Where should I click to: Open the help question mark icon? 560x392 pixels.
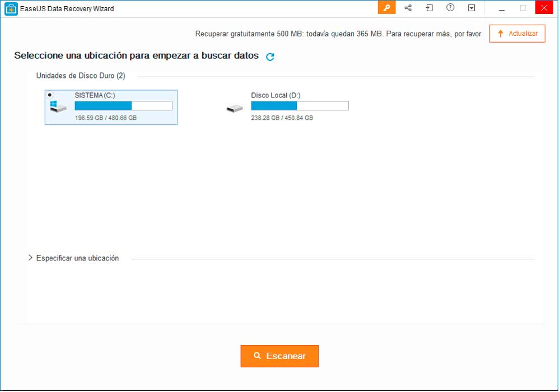pyautogui.click(x=451, y=7)
